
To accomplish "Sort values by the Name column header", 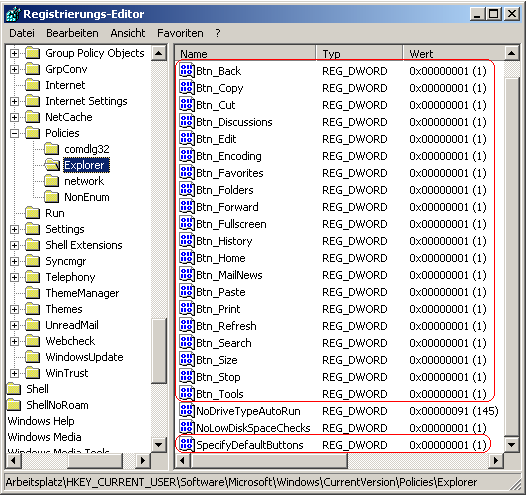I will (245, 53).
